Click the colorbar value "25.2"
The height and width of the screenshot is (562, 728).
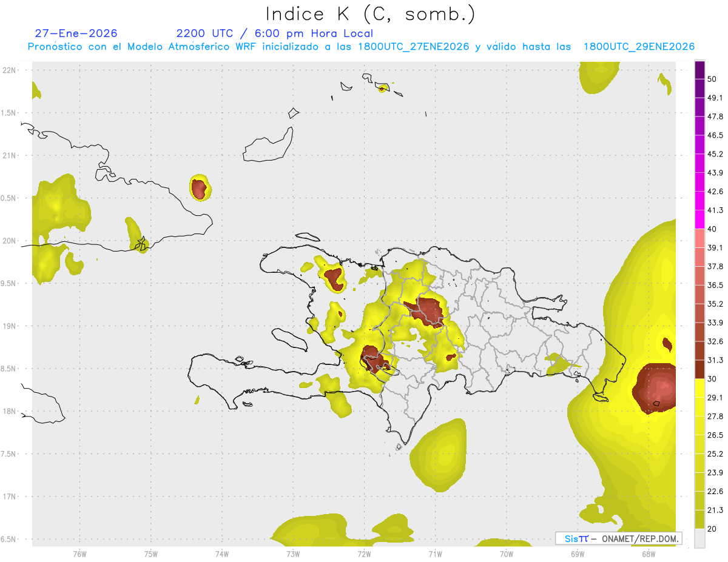(715, 454)
